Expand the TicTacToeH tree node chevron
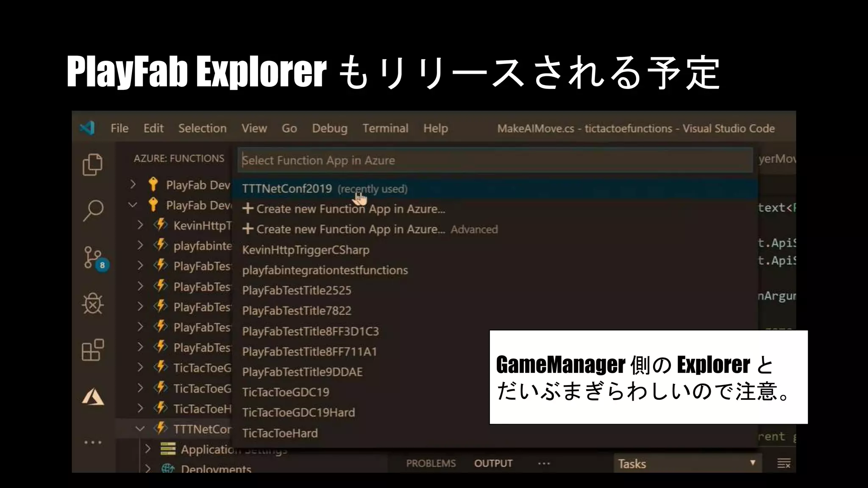868x488 pixels. tap(140, 408)
